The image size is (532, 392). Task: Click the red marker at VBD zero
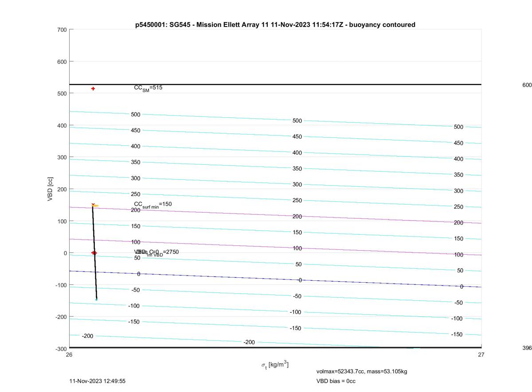[x=94, y=253]
